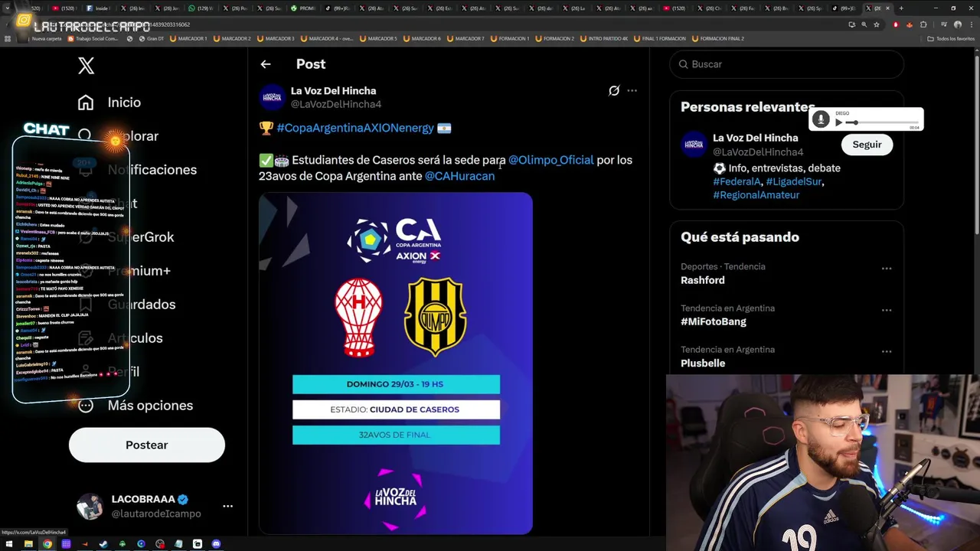The height and width of the screenshot is (551, 980).
Task: Open #CopaArgentinaAXIONenergy hashtag
Action: tap(355, 128)
